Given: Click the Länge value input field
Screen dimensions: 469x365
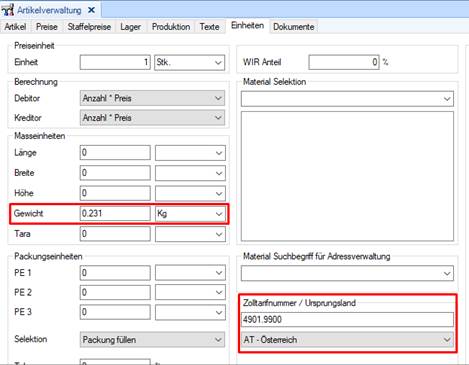Looking at the screenshot, I should (115, 153).
